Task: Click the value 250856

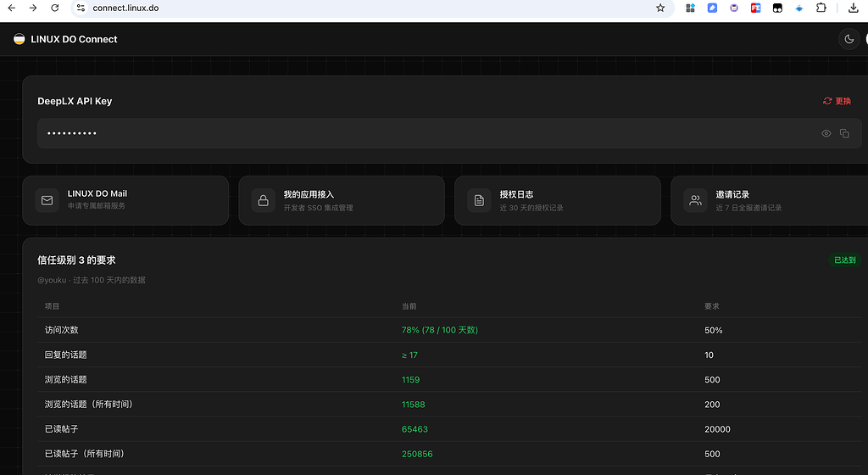Action: [417, 454]
